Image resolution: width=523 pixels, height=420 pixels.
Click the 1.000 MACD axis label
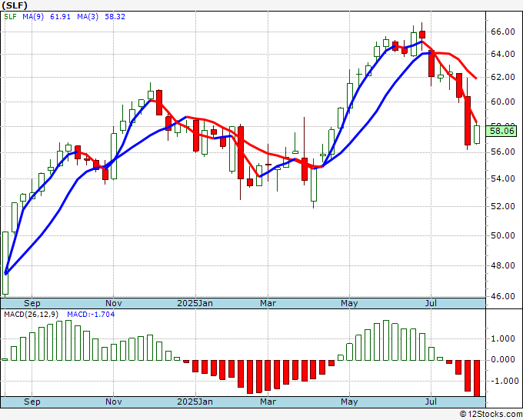coord(504,339)
